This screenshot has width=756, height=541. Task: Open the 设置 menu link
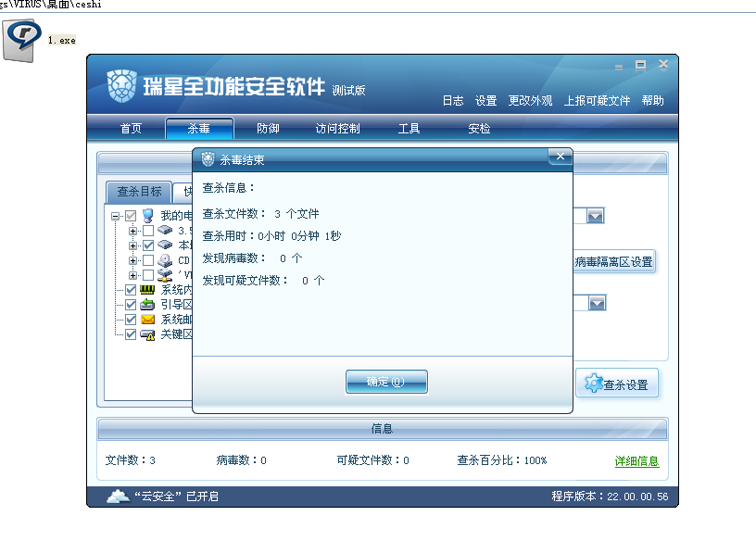(485, 101)
